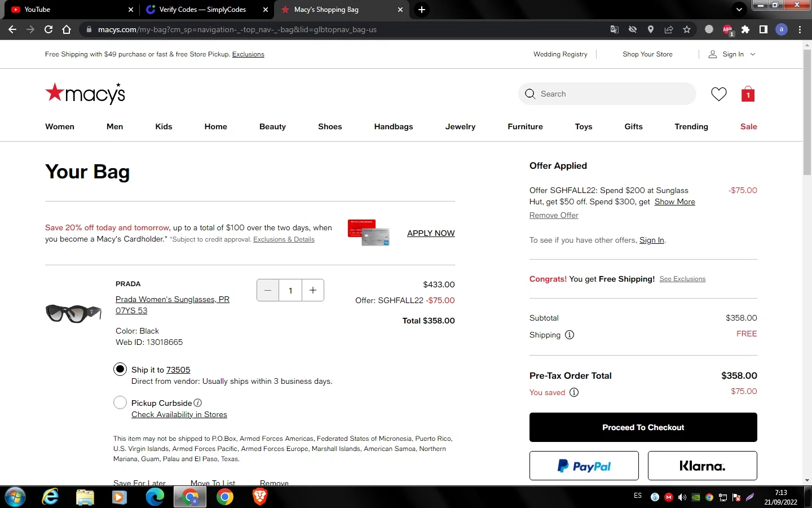Open a new browser tab
This screenshot has height=508, width=812.
coord(422,10)
